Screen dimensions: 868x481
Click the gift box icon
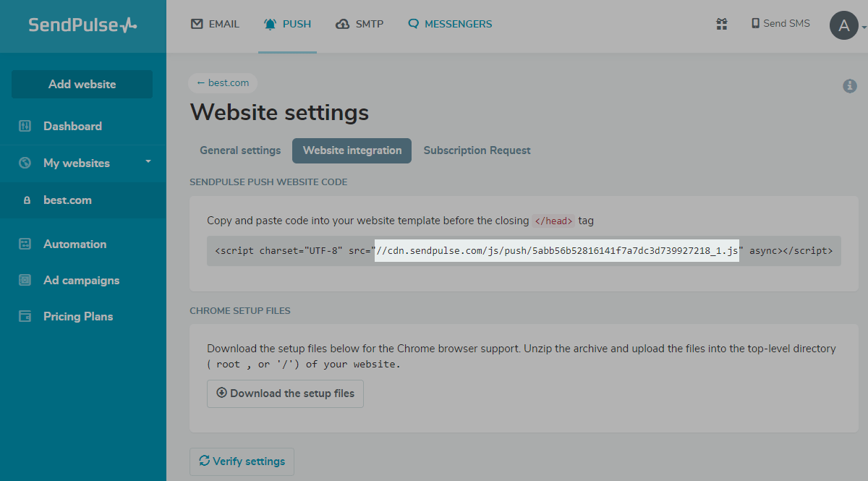(722, 24)
